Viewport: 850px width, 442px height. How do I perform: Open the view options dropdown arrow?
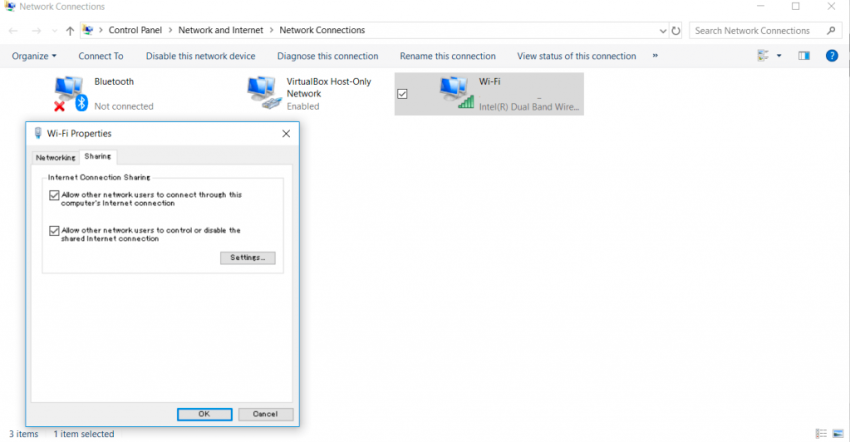[779, 55]
